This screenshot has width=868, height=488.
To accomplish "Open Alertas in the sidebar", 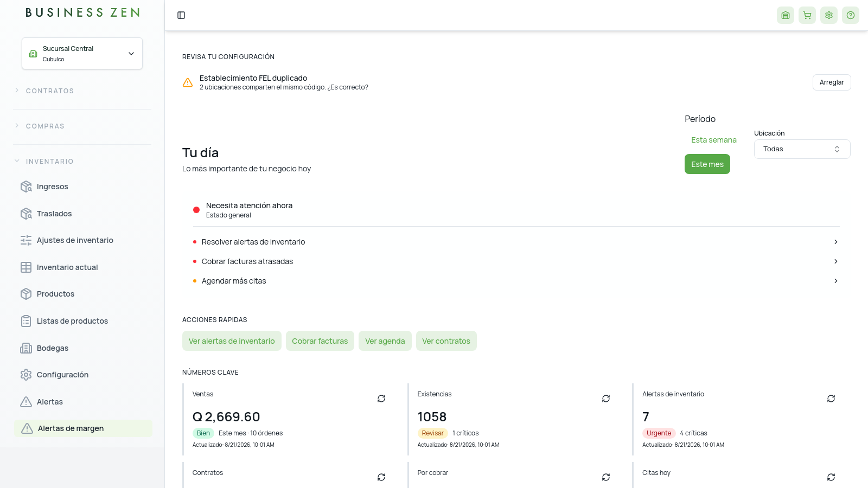I will [82, 402].
